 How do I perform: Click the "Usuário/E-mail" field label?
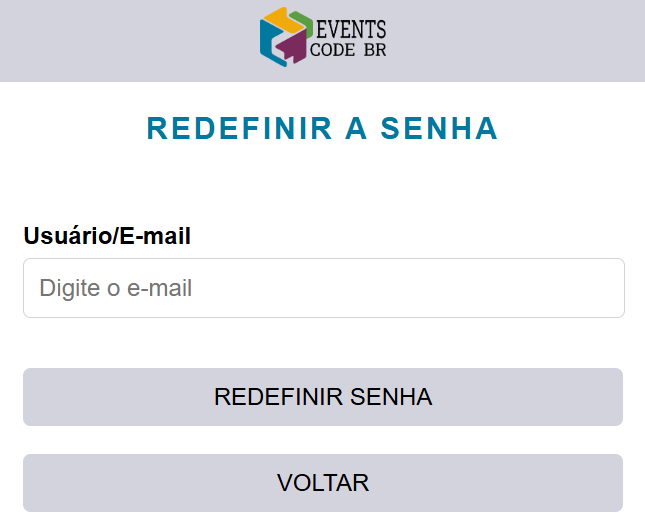[107, 236]
